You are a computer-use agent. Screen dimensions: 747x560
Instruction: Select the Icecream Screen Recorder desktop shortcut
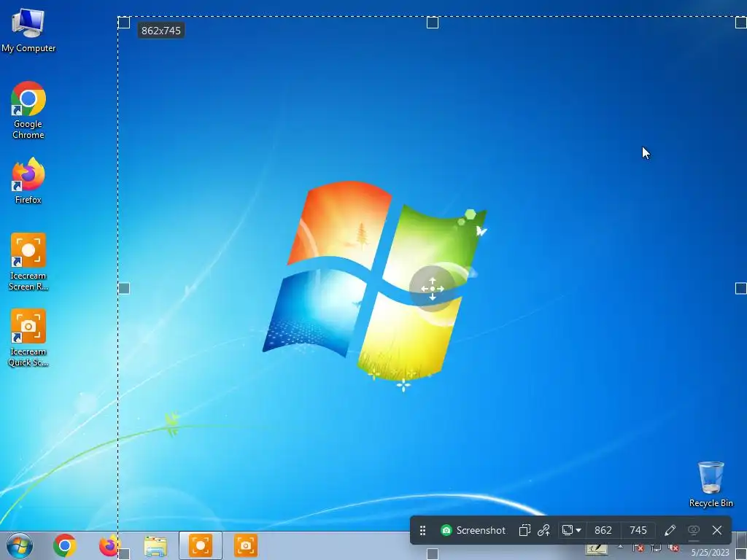coord(28,262)
